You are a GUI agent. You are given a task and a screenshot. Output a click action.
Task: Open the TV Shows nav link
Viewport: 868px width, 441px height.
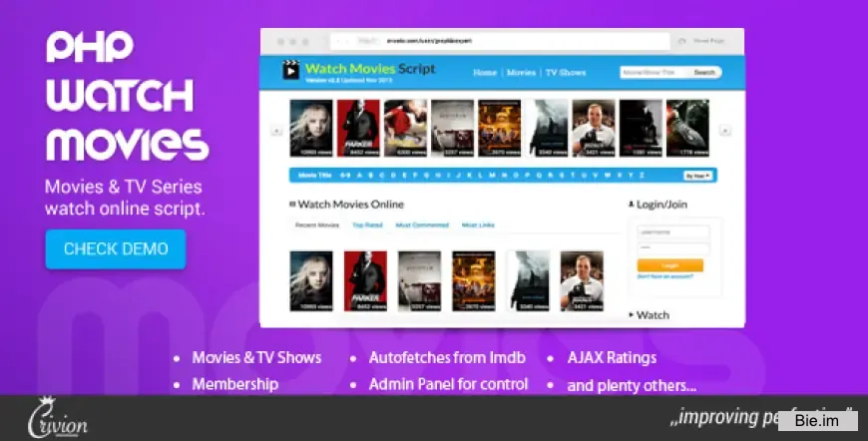[x=565, y=73]
